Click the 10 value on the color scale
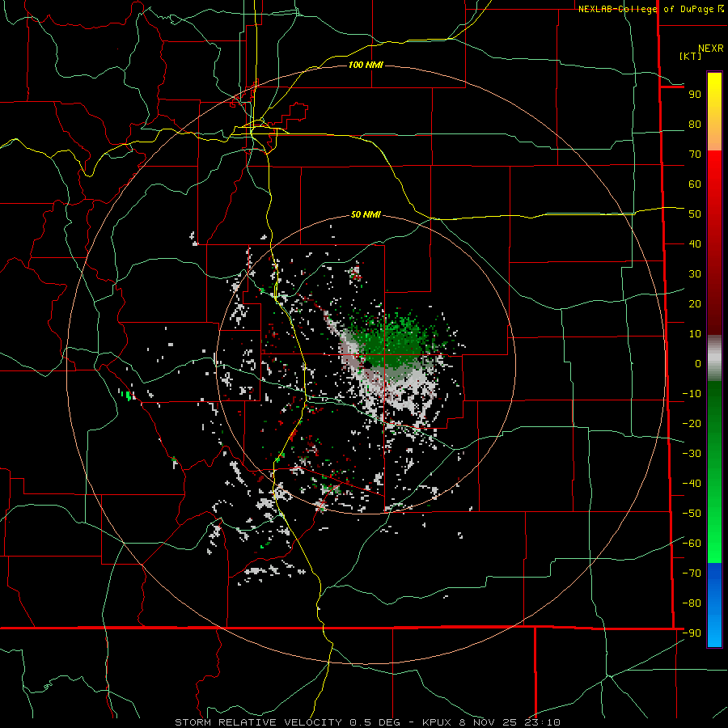This screenshot has width=728, height=728. [695, 334]
